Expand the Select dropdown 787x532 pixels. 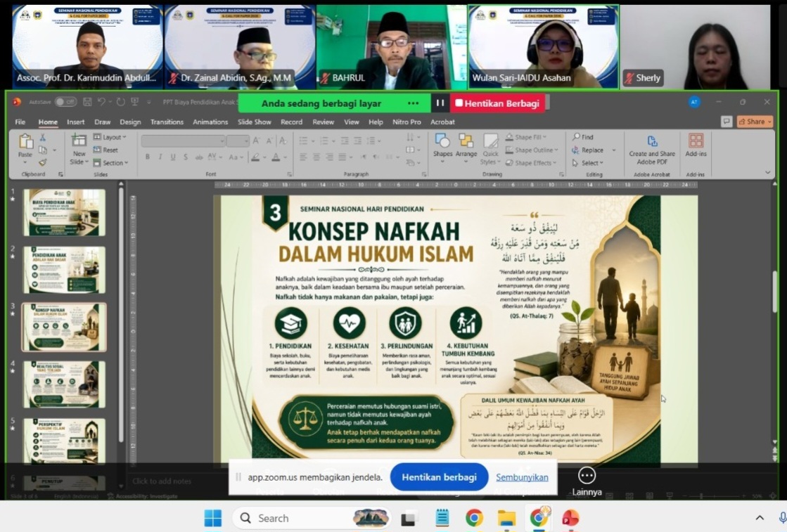coord(588,162)
